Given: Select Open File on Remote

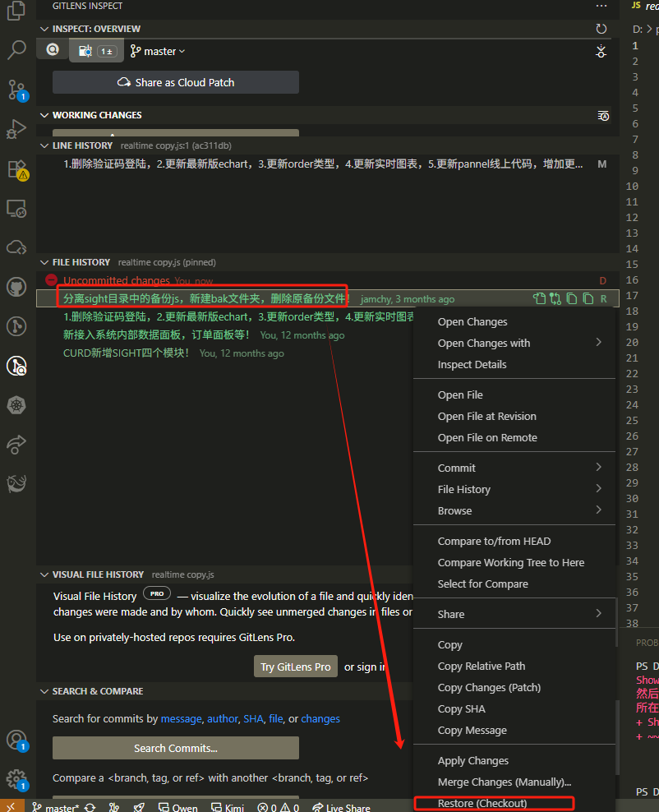Looking at the screenshot, I should 514,437.
